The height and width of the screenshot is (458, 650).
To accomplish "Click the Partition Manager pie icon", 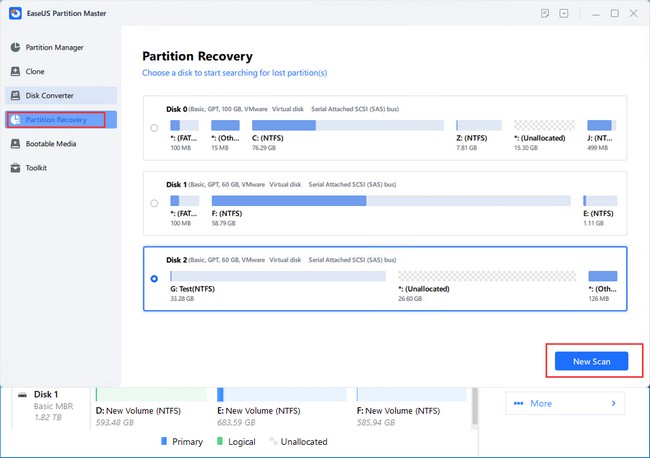I will 15,47.
